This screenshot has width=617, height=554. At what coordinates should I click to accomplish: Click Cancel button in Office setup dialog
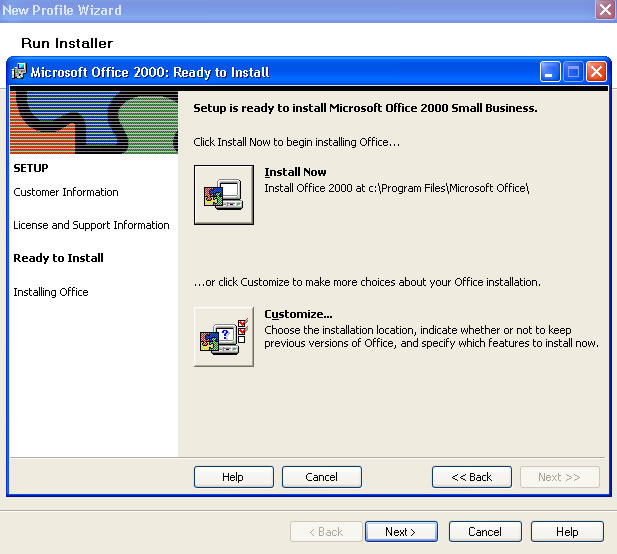click(x=321, y=477)
